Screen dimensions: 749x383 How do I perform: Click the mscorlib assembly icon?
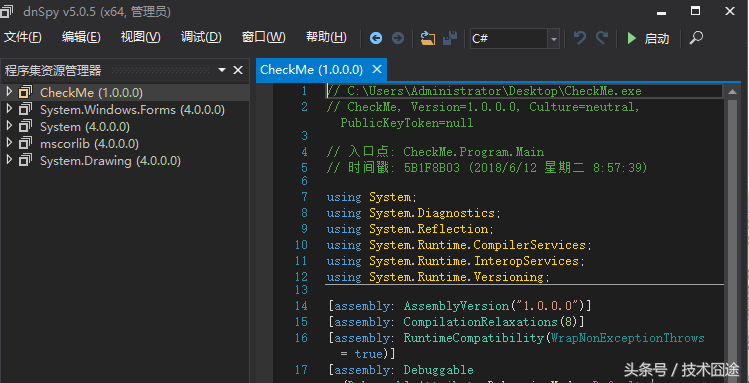[x=25, y=143]
